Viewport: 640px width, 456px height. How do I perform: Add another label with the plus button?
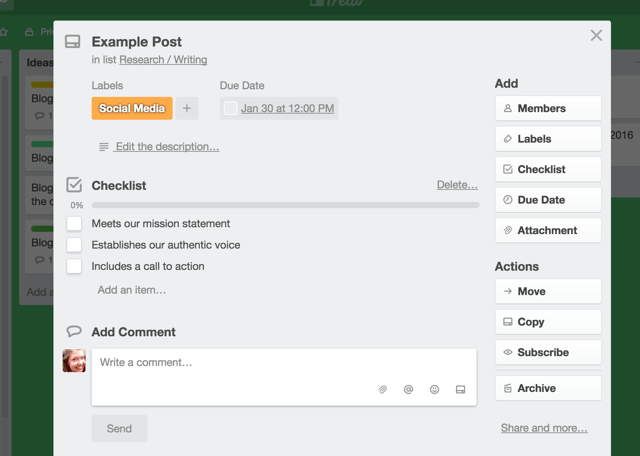187,108
